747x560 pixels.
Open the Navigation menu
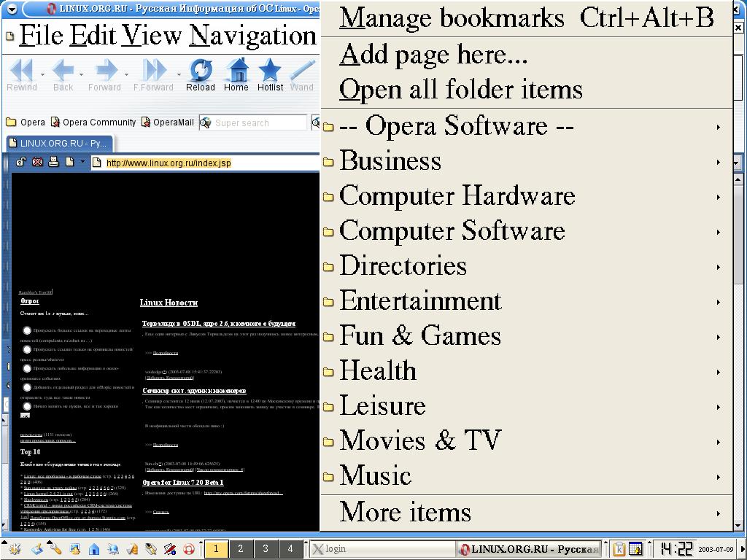252,35
